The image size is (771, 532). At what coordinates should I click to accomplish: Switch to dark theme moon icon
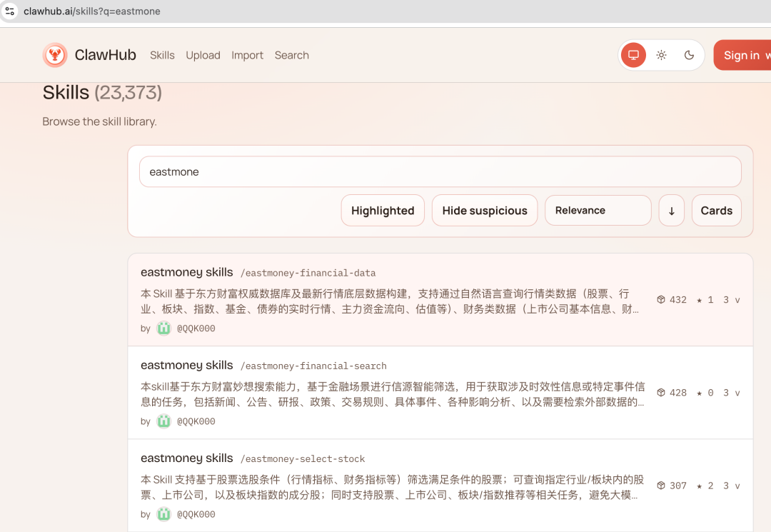click(689, 55)
